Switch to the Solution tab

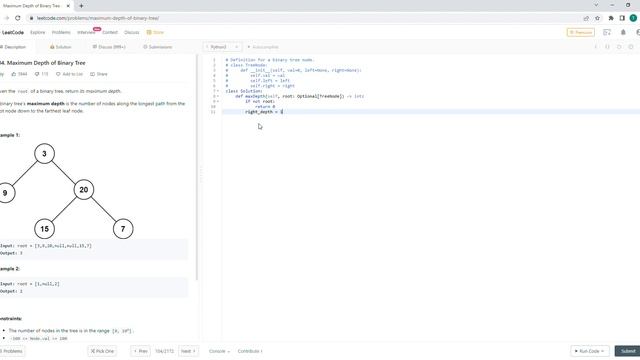click(x=60, y=47)
